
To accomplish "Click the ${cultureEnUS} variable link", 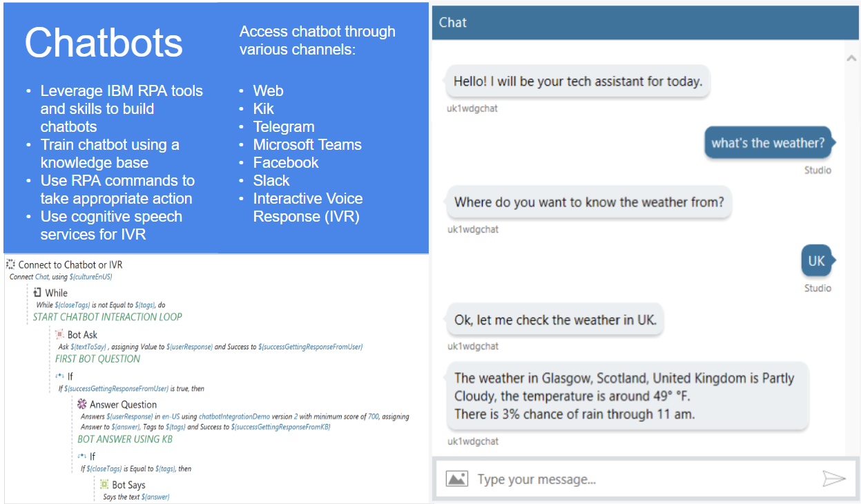I will (x=91, y=277).
